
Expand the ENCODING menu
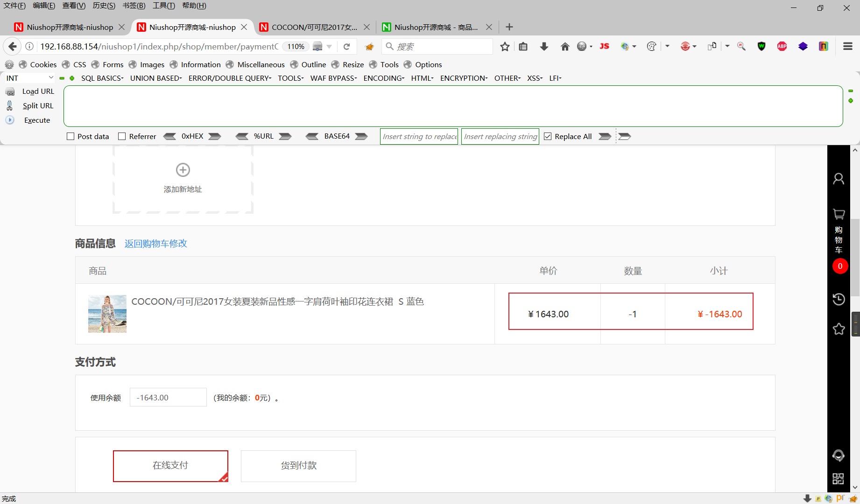click(x=384, y=78)
